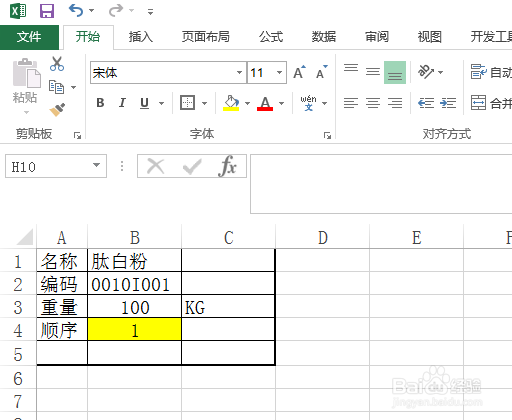
Task: Click the Undo arrow icon
Action: (76, 10)
